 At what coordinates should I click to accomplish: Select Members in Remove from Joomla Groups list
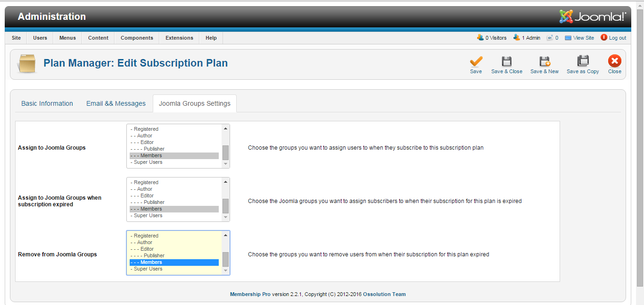pyautogui.click(x=174, y=262)
